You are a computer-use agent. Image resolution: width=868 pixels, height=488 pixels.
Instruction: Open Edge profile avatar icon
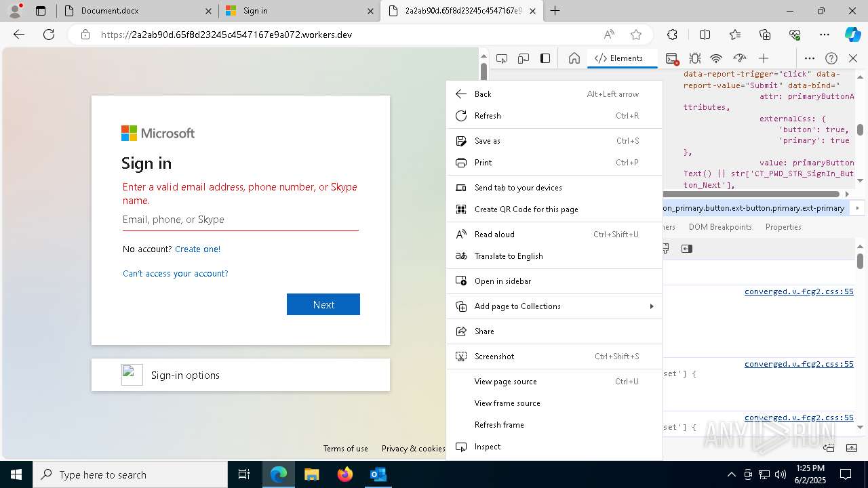(x=15, y=11)
